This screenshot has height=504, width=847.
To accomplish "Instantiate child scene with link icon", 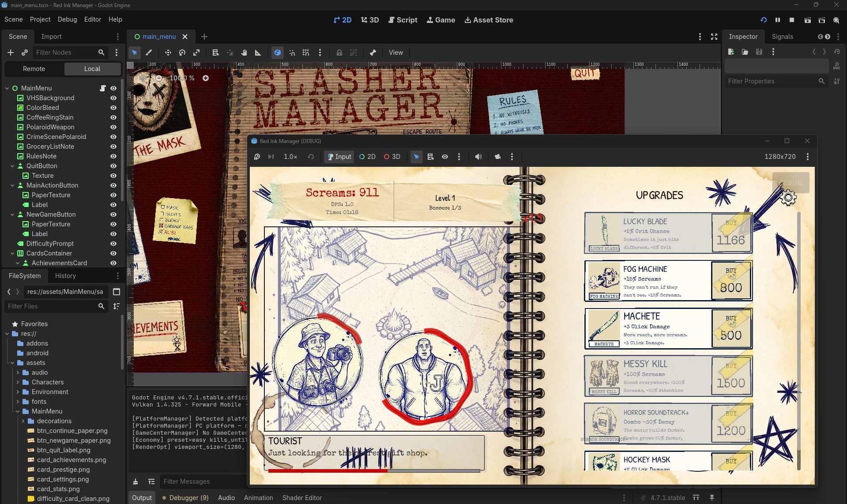I will pos(25,53).
